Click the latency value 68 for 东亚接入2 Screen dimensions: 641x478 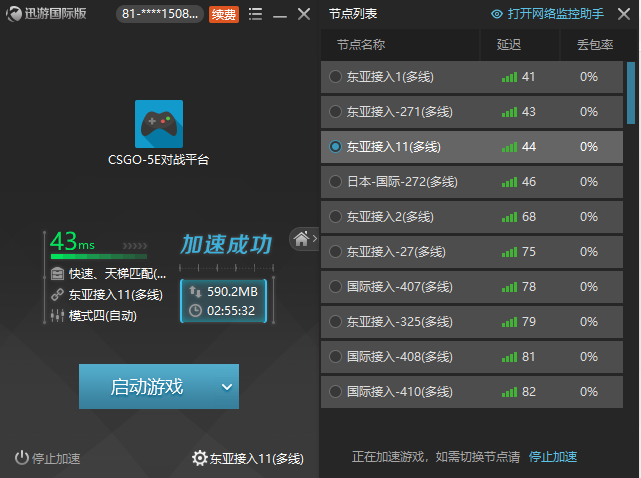[529, 217]
